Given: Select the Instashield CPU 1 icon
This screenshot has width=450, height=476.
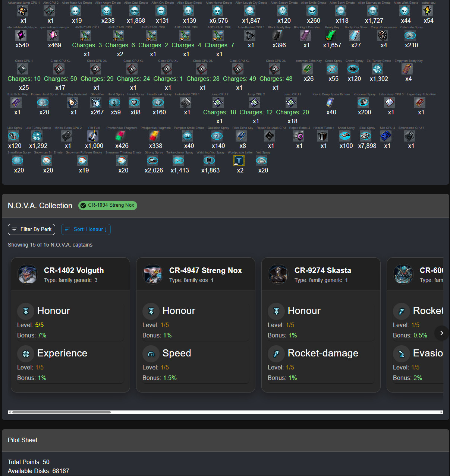Looking at the screenshot, I should click(x=186, y=103).
